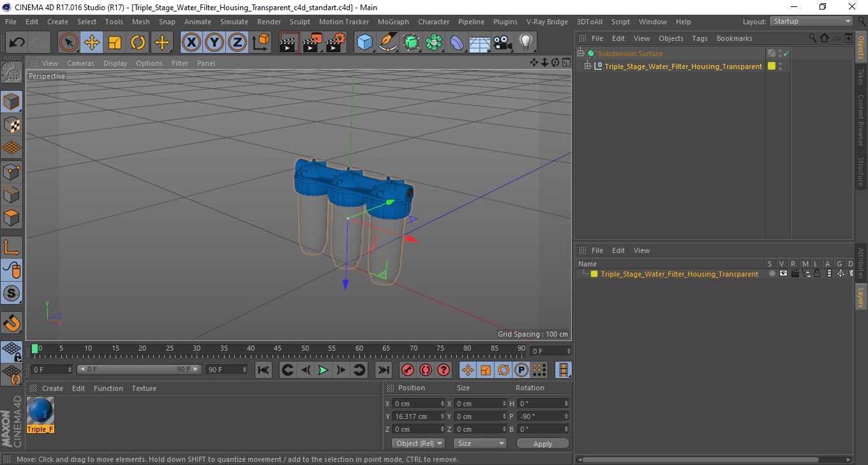Image resolution: width=868 pixels, height=465 pixels.
Task: Open the Deformer (Bend) icon
Action: [457, 43]
